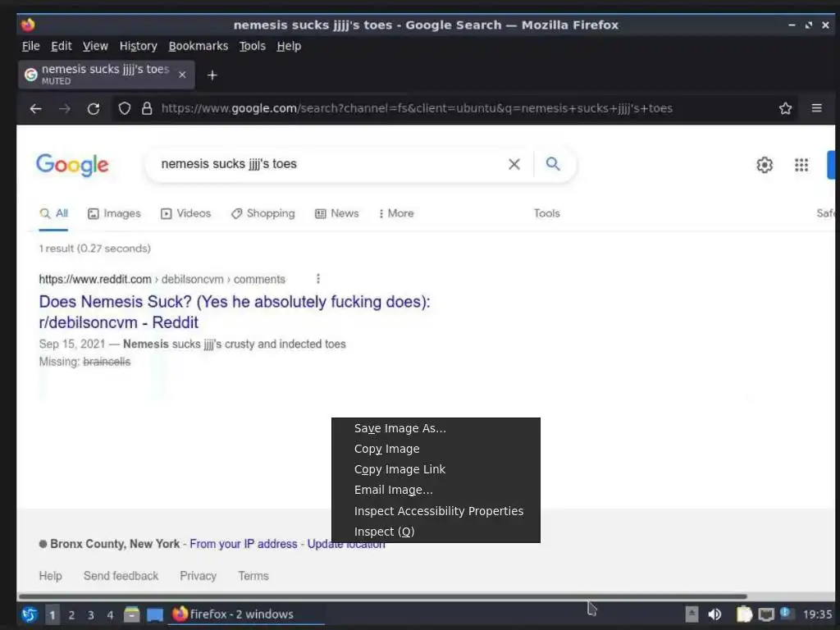
Task: Click the blue magnifier search button
Action: pos(553,163)
